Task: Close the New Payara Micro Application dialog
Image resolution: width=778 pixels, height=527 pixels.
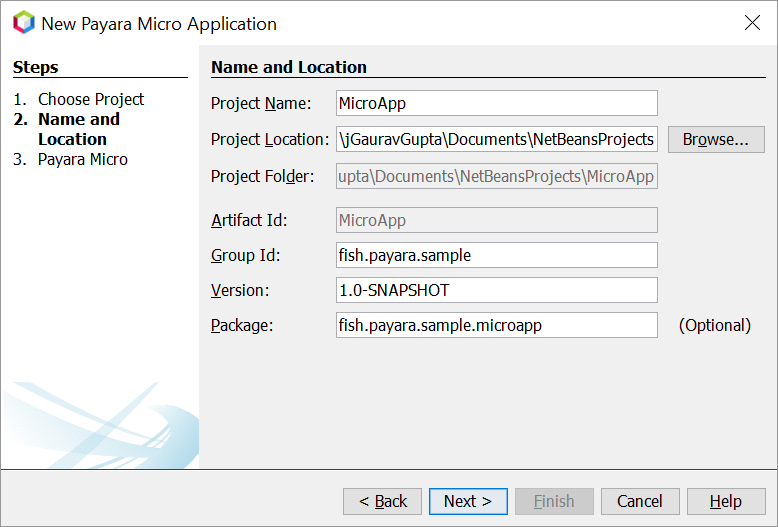Action: (x=752, y=23)
